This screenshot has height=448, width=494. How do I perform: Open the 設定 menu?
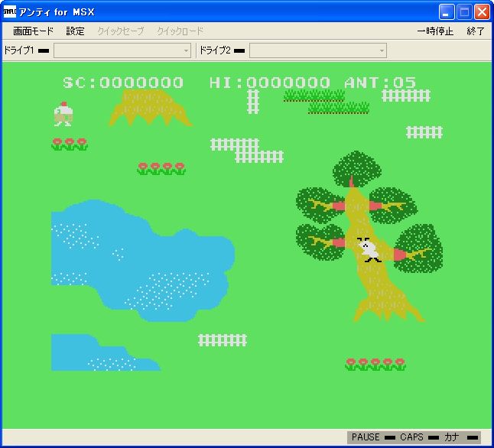[x=75, y=31]
